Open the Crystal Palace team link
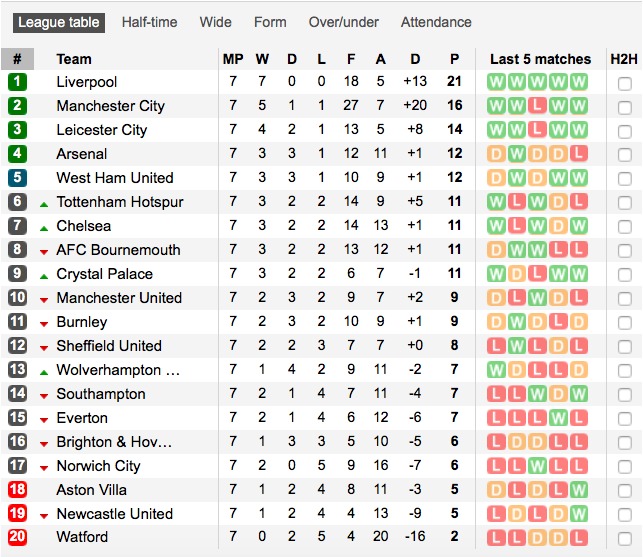 pyautogui.click(x=105, y=274)
